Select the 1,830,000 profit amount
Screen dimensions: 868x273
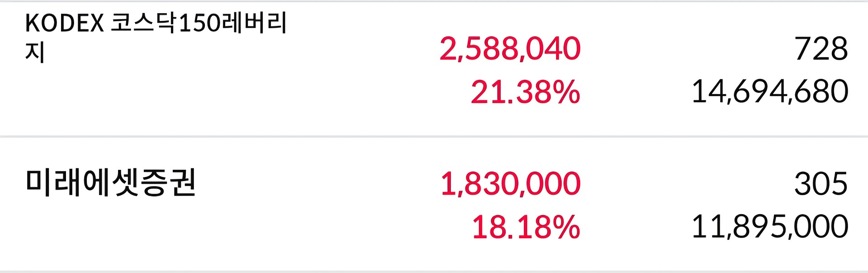(x=510, y=184)
